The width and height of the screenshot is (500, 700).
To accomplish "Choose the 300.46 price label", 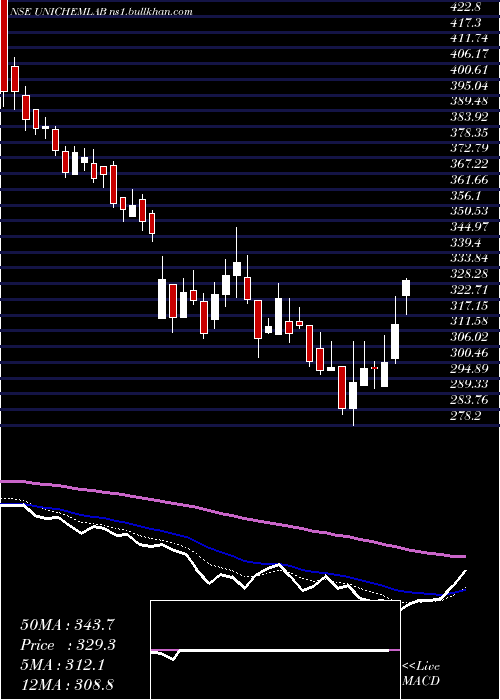I will click(x=470, y=352).
